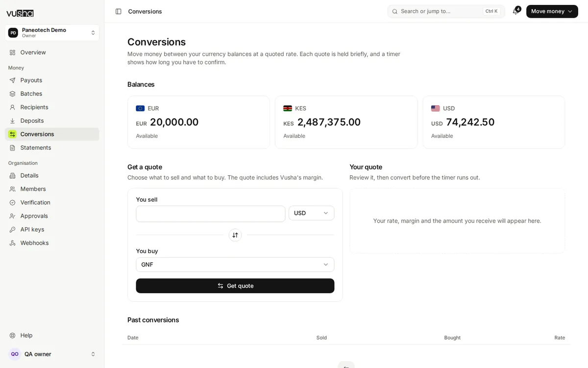The image size is (588, 368).
Task: Click the previous page arrow button
Action: click(346, 365)
